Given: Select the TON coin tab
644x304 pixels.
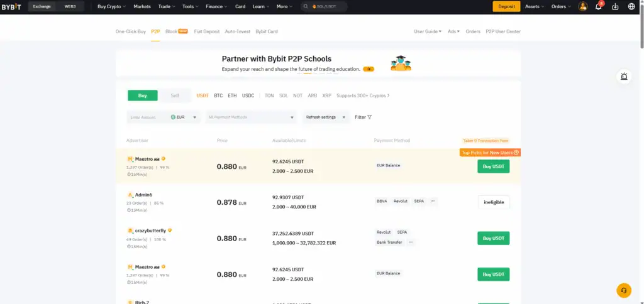Looking at the screenshot, I should [269, 95].
